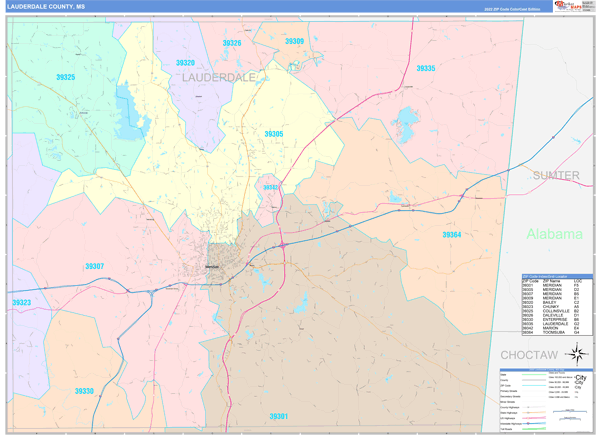The height and width of the screenshot is (435, 600).
Task: Click the 39305 ZIP code label
Action: (273, 134)
